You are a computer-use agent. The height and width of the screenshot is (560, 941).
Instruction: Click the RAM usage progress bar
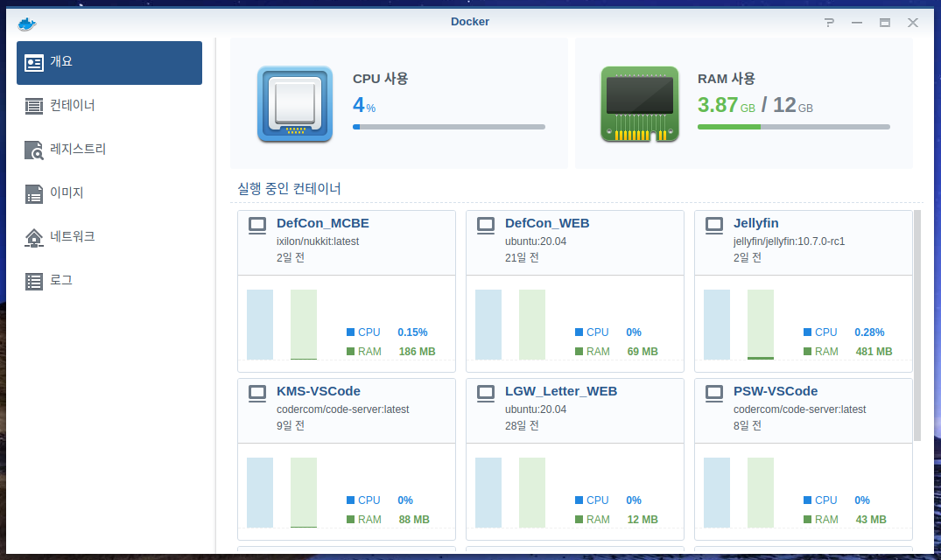point(793,127)
